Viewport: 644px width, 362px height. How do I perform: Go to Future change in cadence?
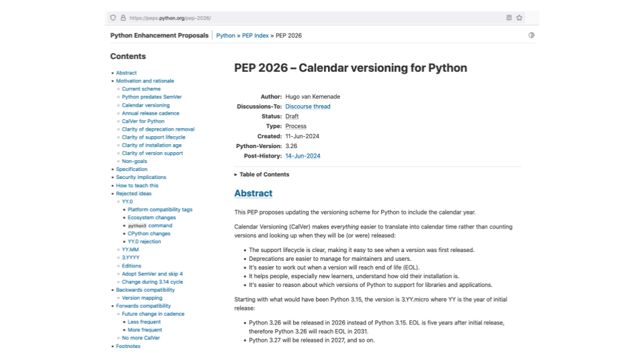153,314
